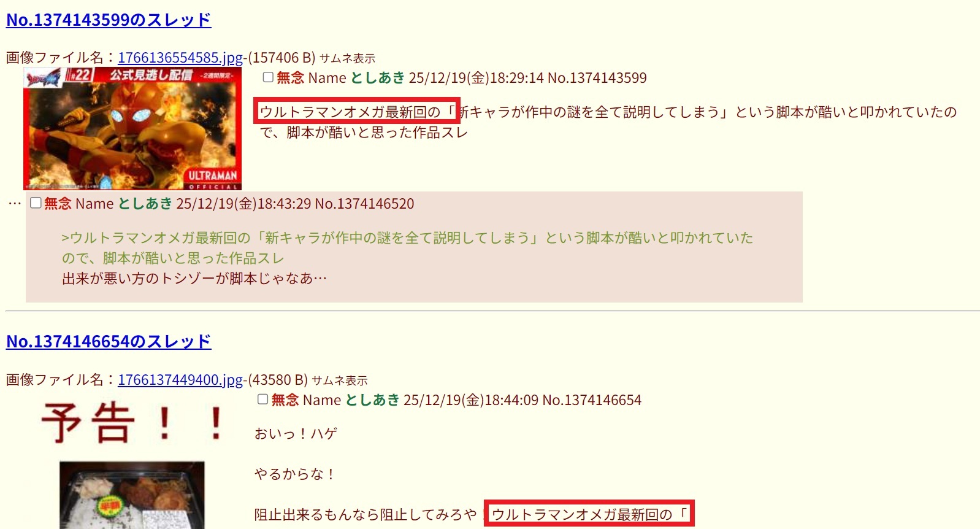View the 予告 bento thumbnail image
The height and width of the screenshot is (529, 980).
tap(132, 462)
